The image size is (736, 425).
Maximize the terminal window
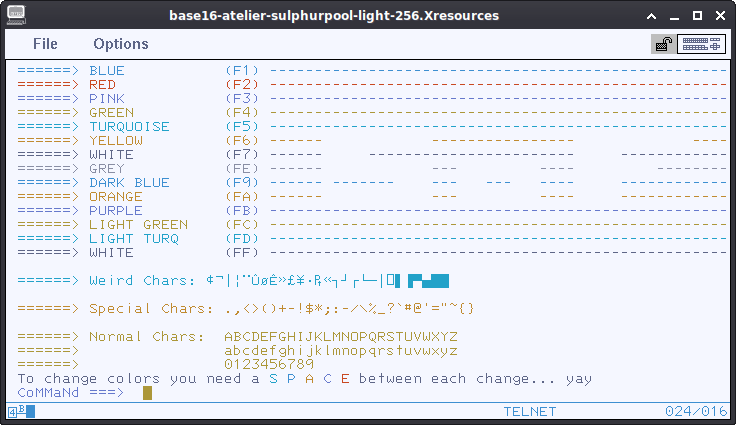[x=698, y=15]
